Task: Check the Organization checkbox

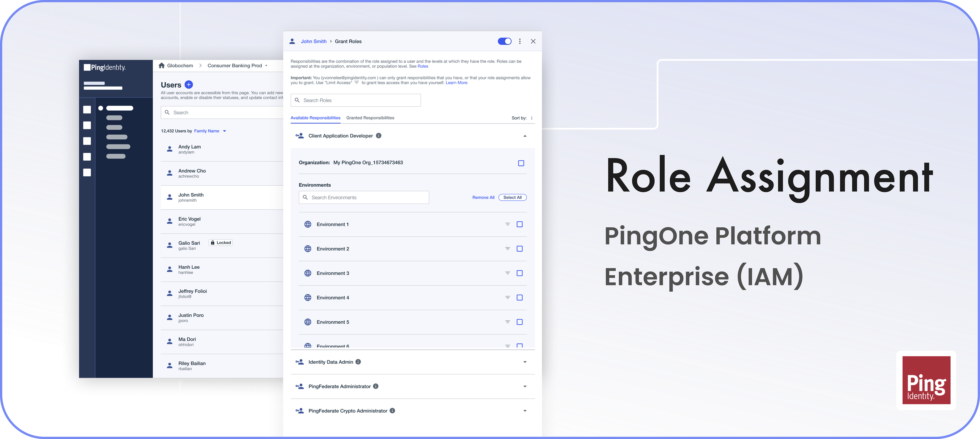Action: pyautogui.click(x=521, y=163)
